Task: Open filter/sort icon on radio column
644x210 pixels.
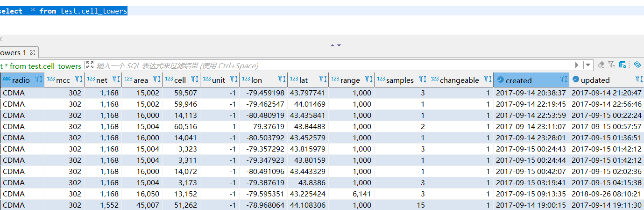Action: [39, 80]
